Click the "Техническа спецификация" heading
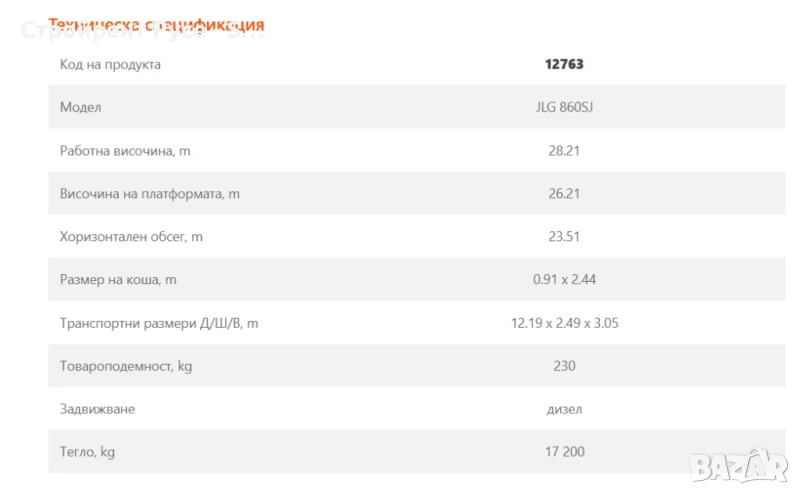This screenshot has width=800, height=495. (156, 24)
